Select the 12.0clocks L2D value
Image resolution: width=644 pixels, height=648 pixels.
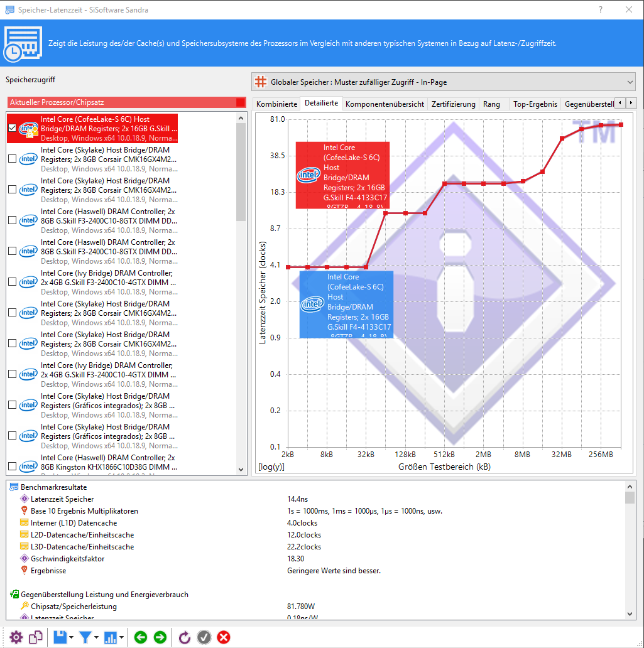304,535
